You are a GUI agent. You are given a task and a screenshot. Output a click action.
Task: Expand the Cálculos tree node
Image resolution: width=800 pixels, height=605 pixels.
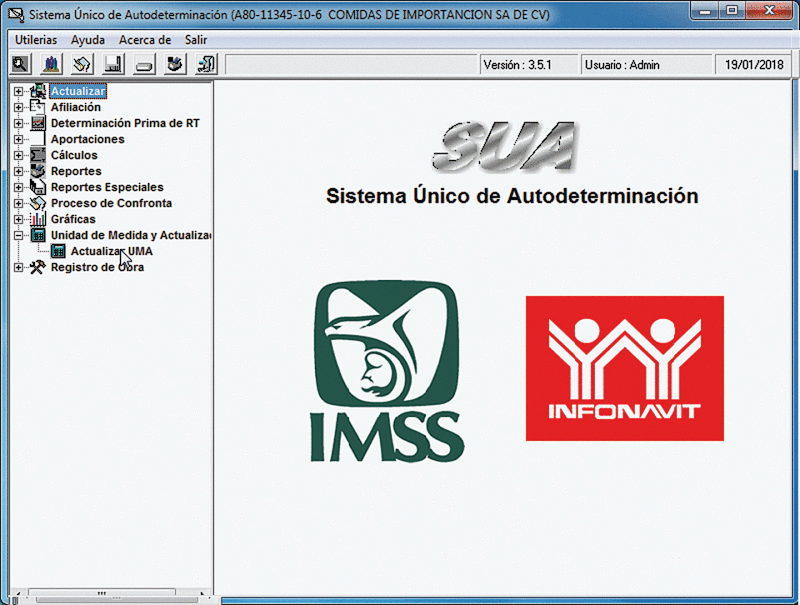18,155
